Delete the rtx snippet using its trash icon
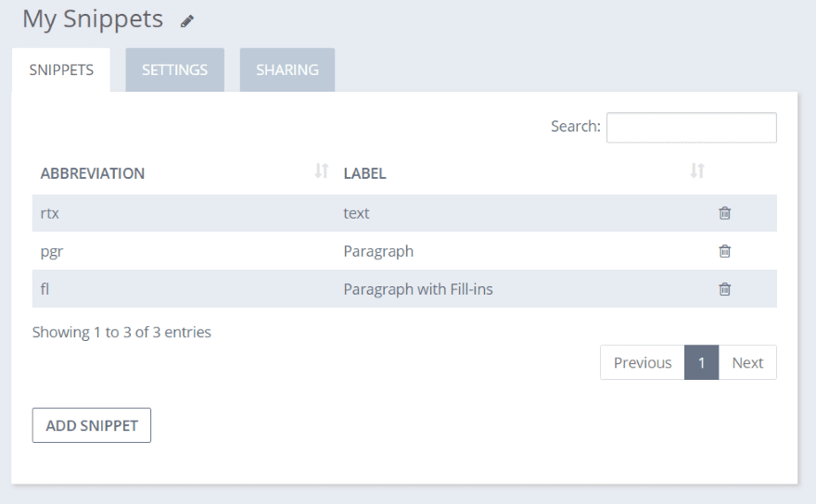This screenshot has width=816, height=504. coord(725,213)
